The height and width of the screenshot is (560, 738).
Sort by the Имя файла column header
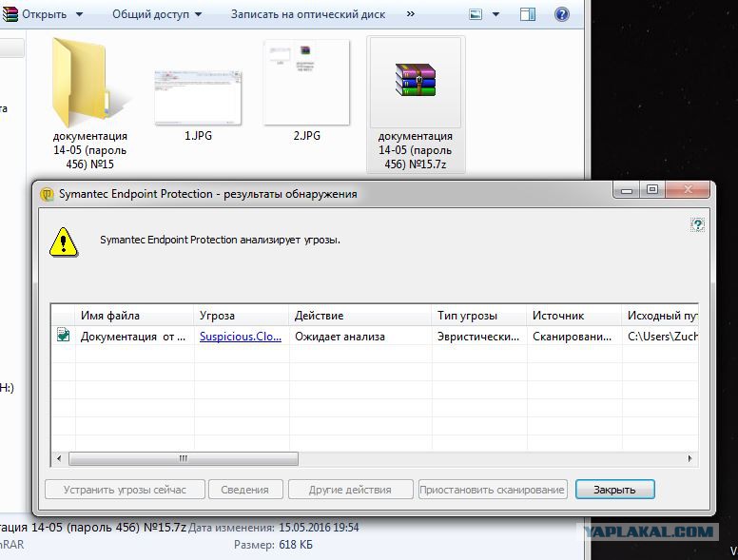134,316
